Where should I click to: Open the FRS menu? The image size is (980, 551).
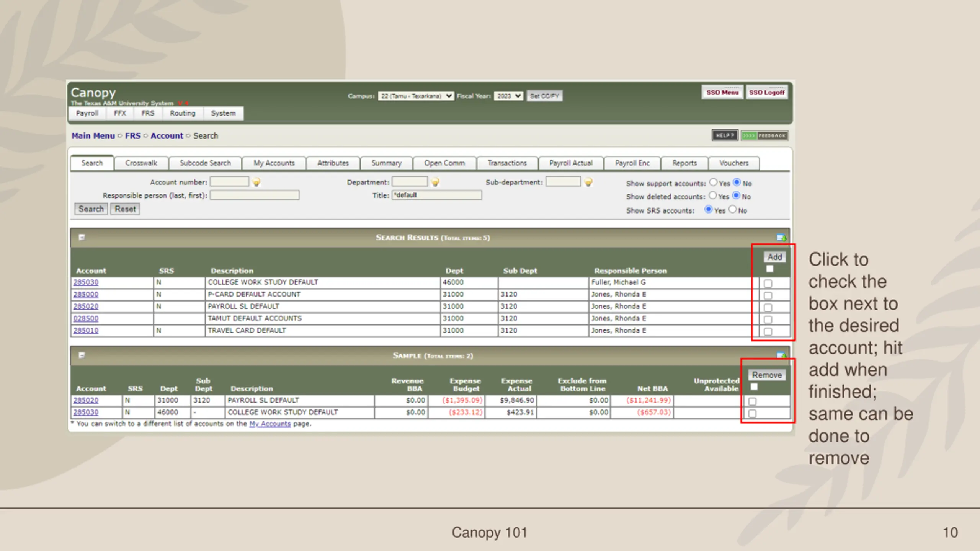tap(148, 113)
